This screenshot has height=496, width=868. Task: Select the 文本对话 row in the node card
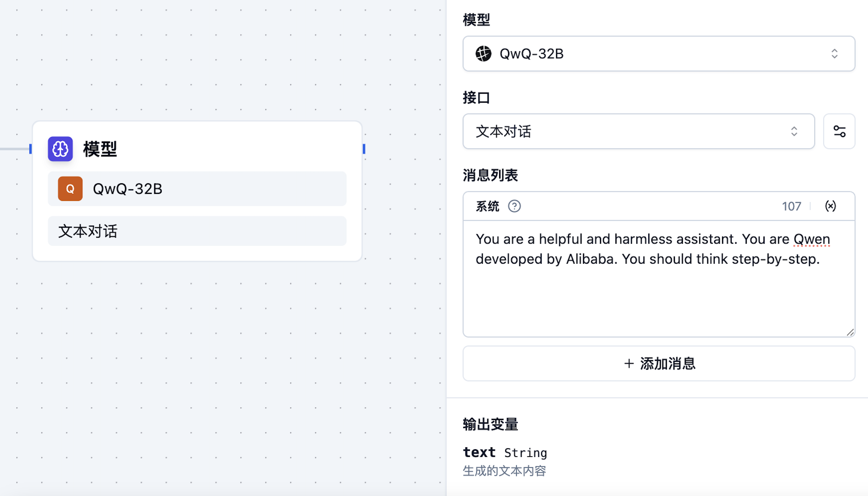point(197,231)
